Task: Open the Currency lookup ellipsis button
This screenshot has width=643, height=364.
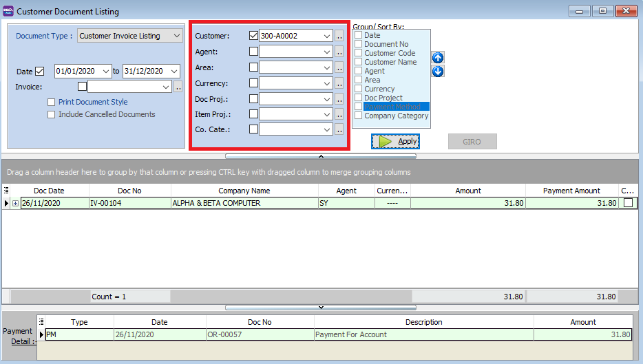Action: pos(339,83)
